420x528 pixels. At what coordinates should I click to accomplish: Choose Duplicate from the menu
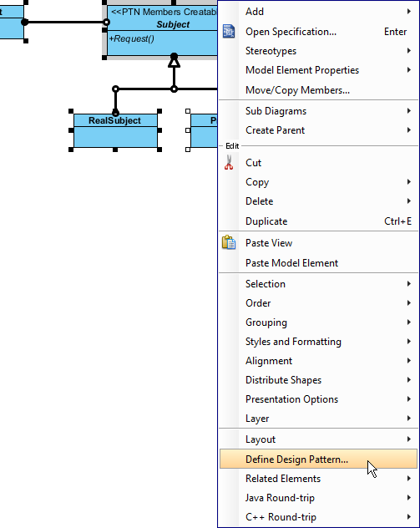tap(318, 221)
